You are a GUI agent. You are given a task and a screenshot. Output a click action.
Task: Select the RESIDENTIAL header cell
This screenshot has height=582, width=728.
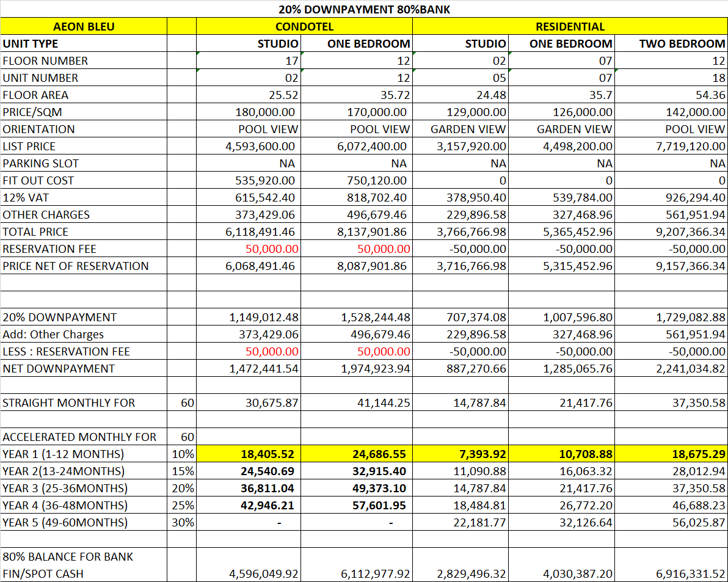(x=569, y=27)
